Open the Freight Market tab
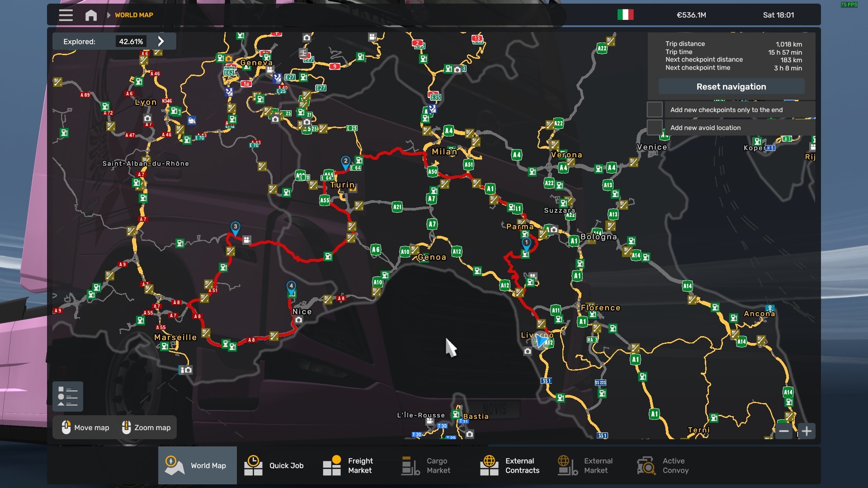The height and width of the screenshot is (488, 868). click(348, 465)
